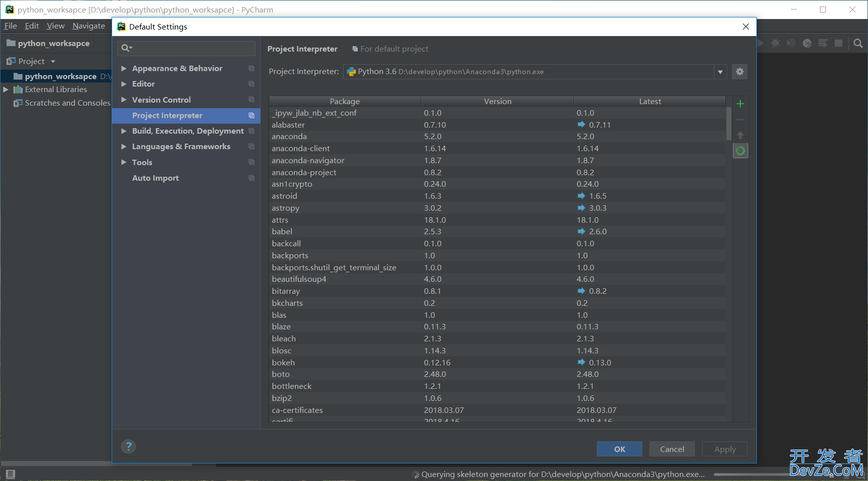Click latest version 2.6.0 for babel

point(598,232)
